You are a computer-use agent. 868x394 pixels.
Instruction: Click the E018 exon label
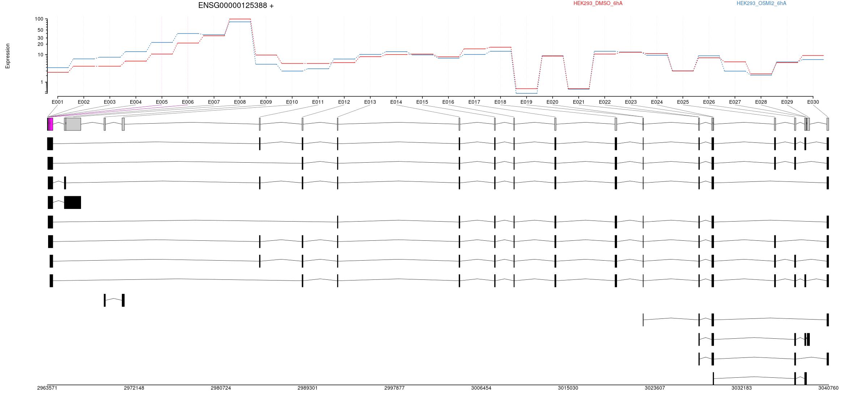(x=500, y=102)
